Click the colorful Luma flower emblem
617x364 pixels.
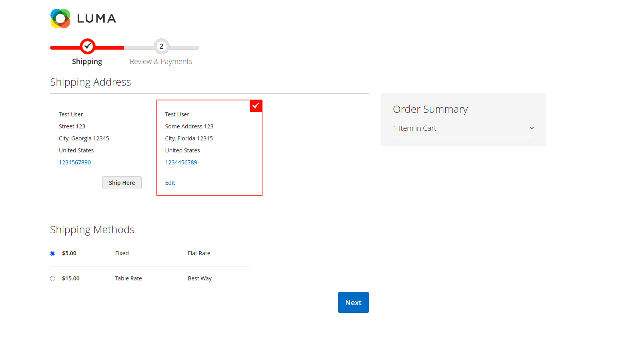point(60,18)
